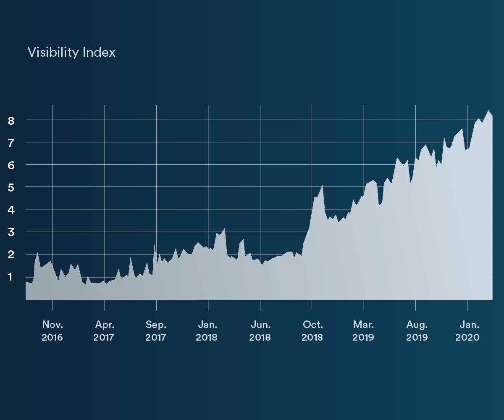Click the chart peak just after Oct. 2018
Image resolution: width=504 pixels, height=420 pixels.
(x=322, y=186)
